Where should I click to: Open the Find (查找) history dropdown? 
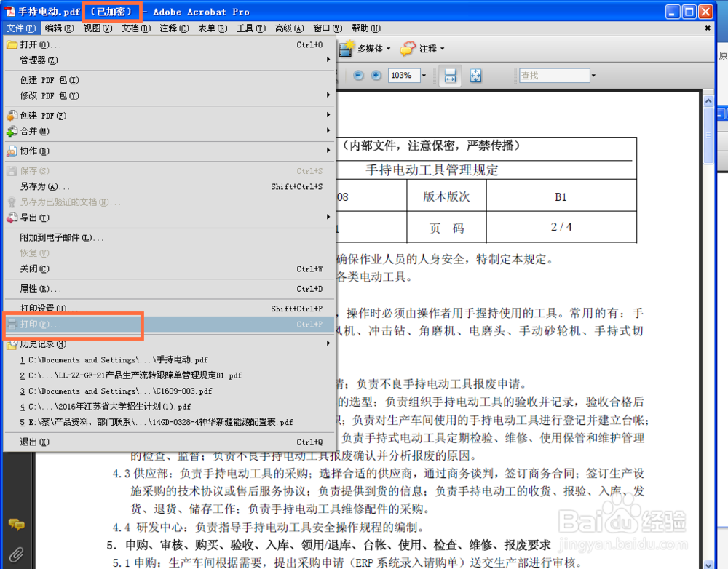594,75
